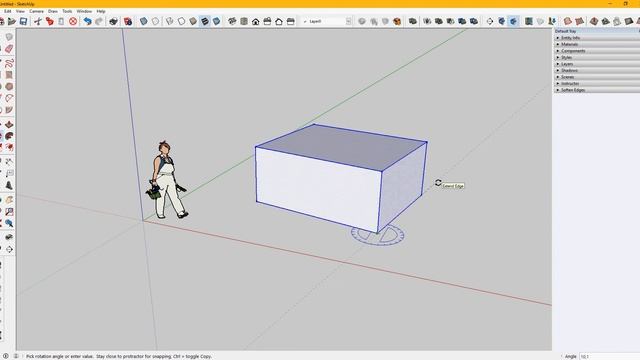The height and width of the screenshot is (360, 640).
Task: Set camera to Right view
Action: click(x=267, y=21)
